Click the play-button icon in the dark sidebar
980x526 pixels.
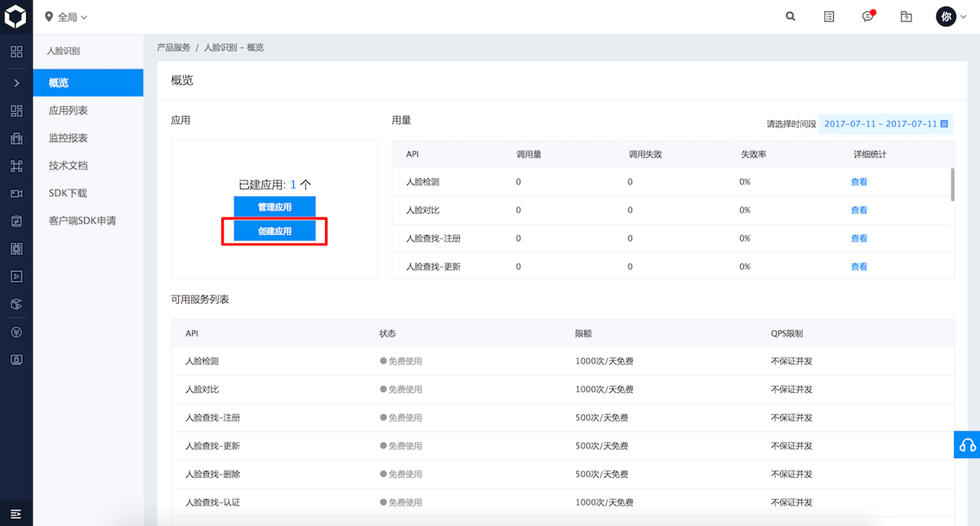[x=16, y=276]
